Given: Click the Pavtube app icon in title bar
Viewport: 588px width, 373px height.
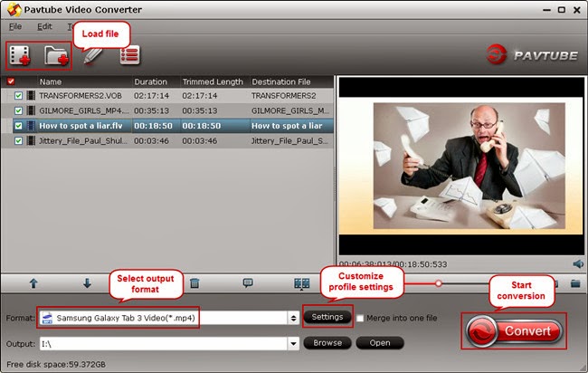Looking at the screenshot, I should pos(14,9).
